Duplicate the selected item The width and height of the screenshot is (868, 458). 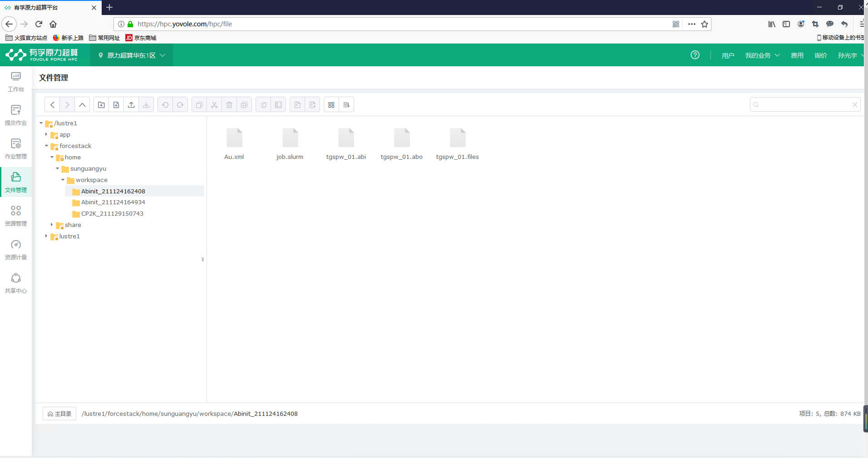[x=244, y=105]
